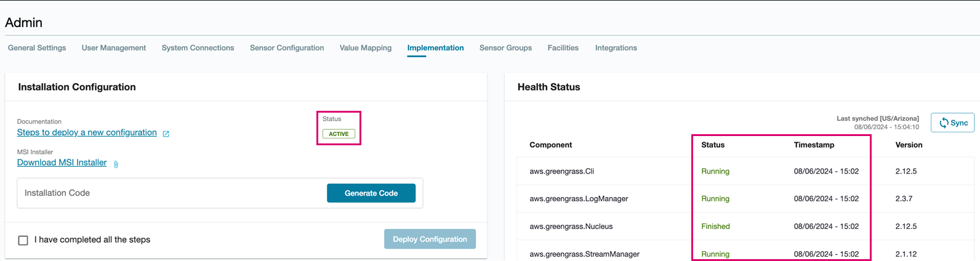
Task: Click the ACTIVE status badge
Action: click(x=339, y=134)
